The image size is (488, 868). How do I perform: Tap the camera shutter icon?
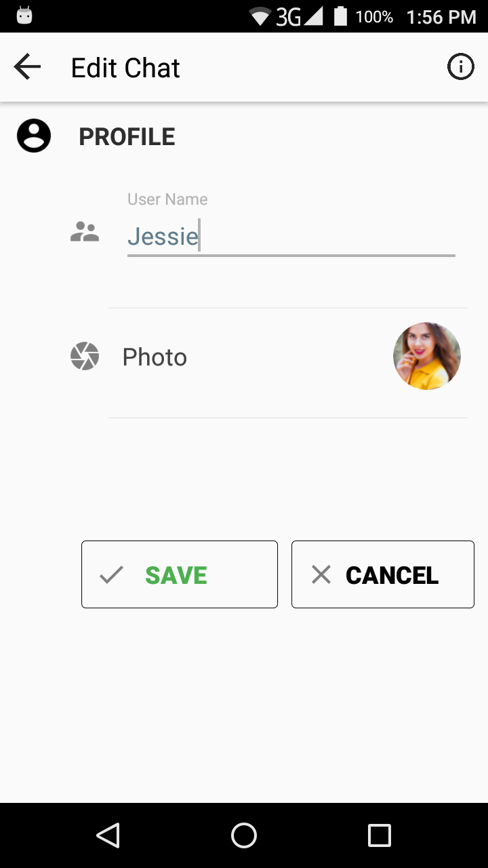85,357
